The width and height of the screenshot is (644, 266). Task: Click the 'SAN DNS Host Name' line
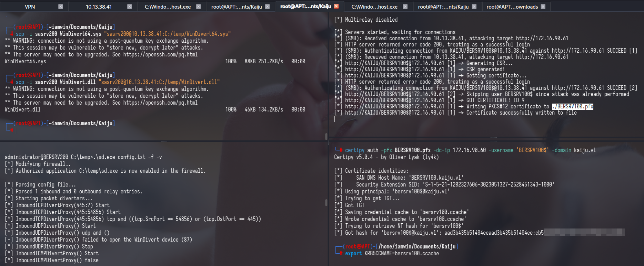click(399, 178)
